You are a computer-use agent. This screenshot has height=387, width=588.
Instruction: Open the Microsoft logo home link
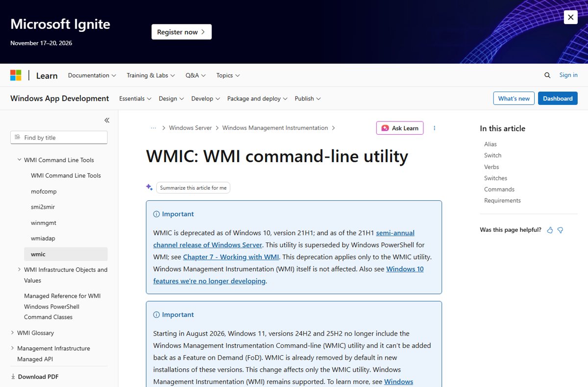tap(16, 75)
